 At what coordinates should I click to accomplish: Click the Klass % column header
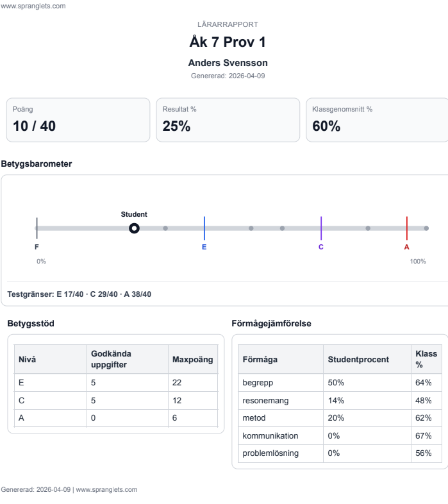click(426, 360)
